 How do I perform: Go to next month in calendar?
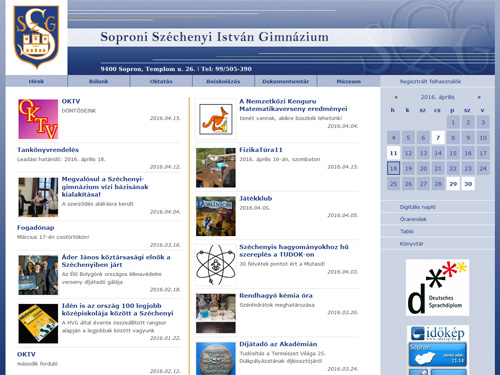point(479,97)
